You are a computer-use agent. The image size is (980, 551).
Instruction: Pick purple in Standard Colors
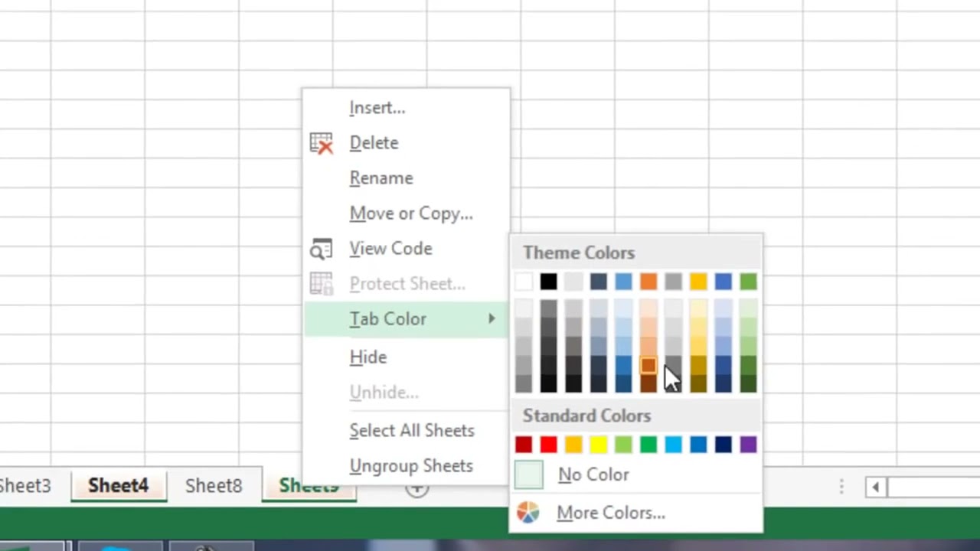pyautogui.click(x=748, y=445)
